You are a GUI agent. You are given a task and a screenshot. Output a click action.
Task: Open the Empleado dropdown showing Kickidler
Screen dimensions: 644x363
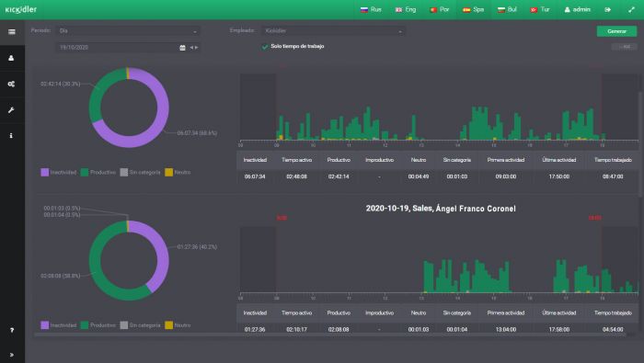(333, 30)
